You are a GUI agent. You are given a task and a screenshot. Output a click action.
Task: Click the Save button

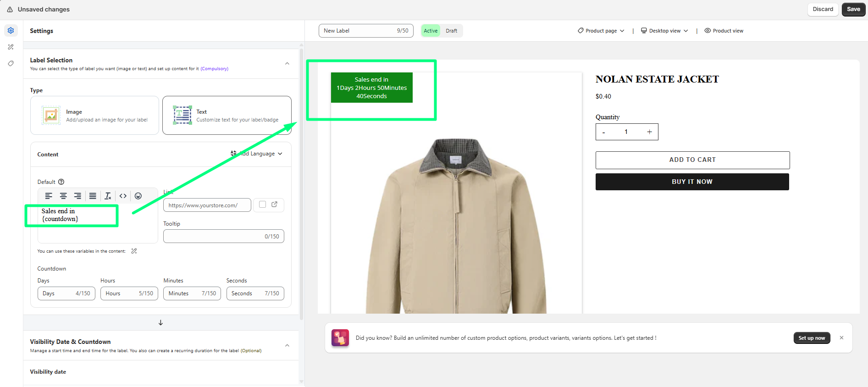853,9
